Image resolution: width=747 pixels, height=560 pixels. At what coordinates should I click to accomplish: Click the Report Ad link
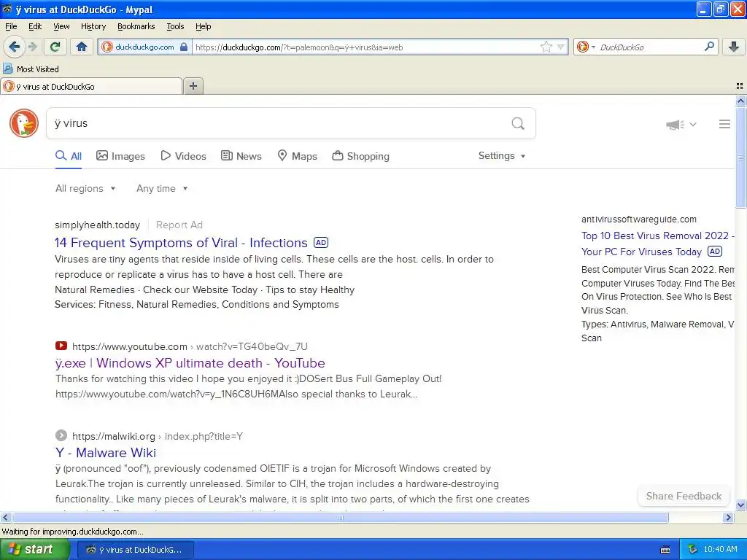tap(179, 225)
